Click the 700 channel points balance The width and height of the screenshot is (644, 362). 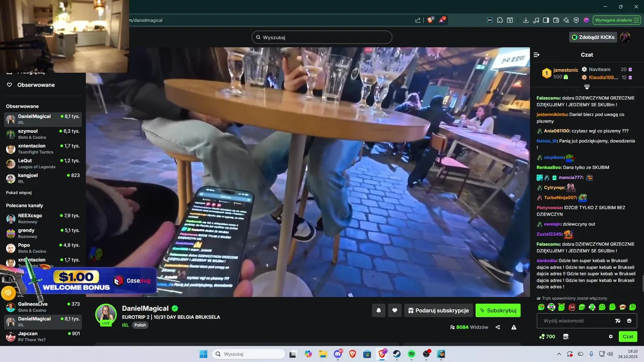click(547, 336)
